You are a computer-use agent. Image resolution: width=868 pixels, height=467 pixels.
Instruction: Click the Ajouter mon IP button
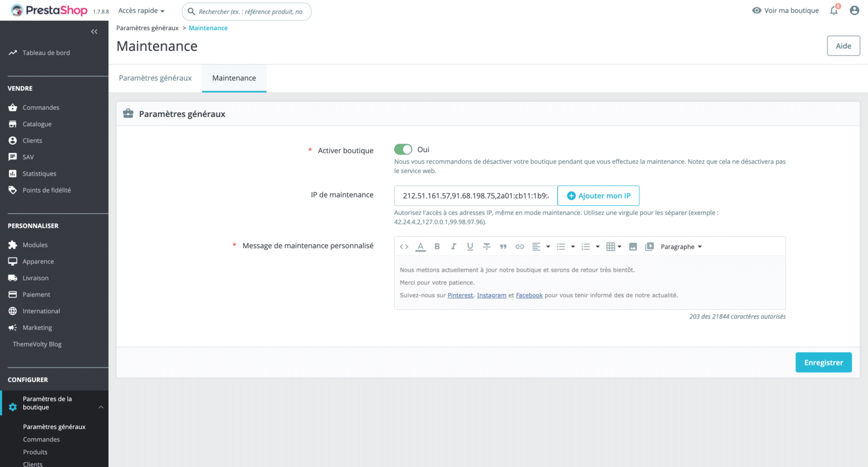598,196
